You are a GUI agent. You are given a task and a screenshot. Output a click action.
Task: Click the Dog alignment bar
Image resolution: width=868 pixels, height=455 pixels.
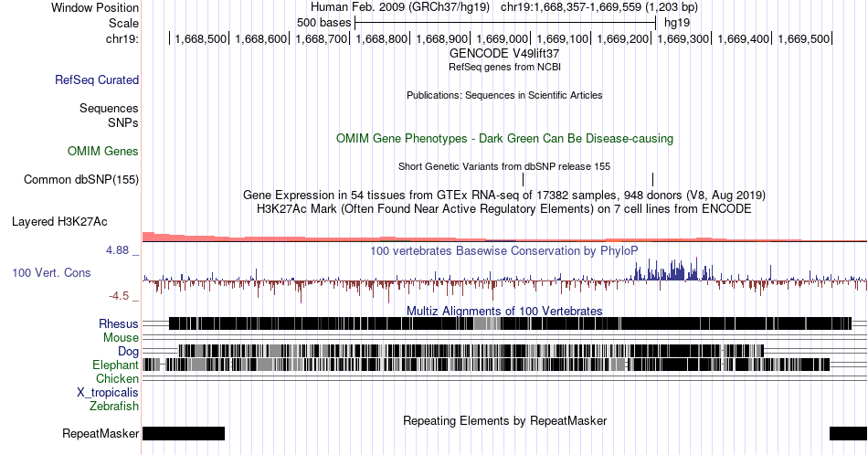pos(471,351)
